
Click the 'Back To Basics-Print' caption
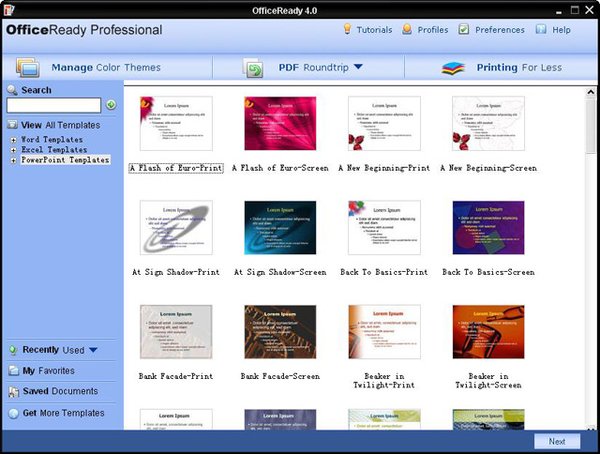(x=384, y=272)
